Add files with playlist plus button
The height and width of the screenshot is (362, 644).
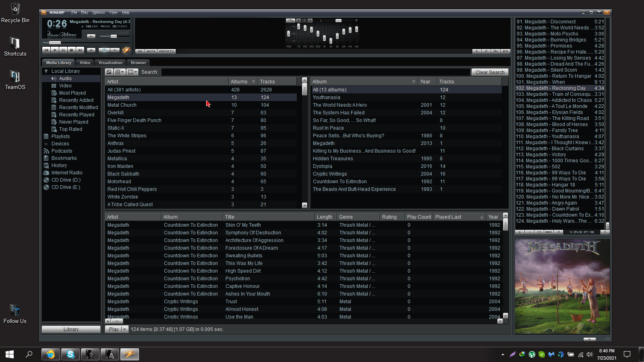click(520, 232)
